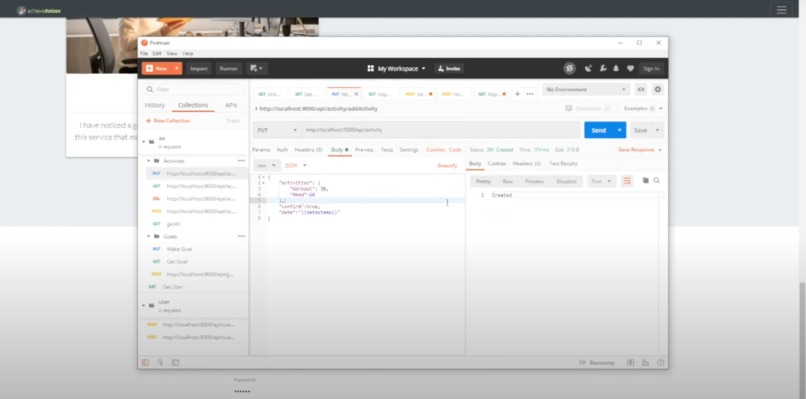
Task: Click the blue Send button
Action: 599,130
